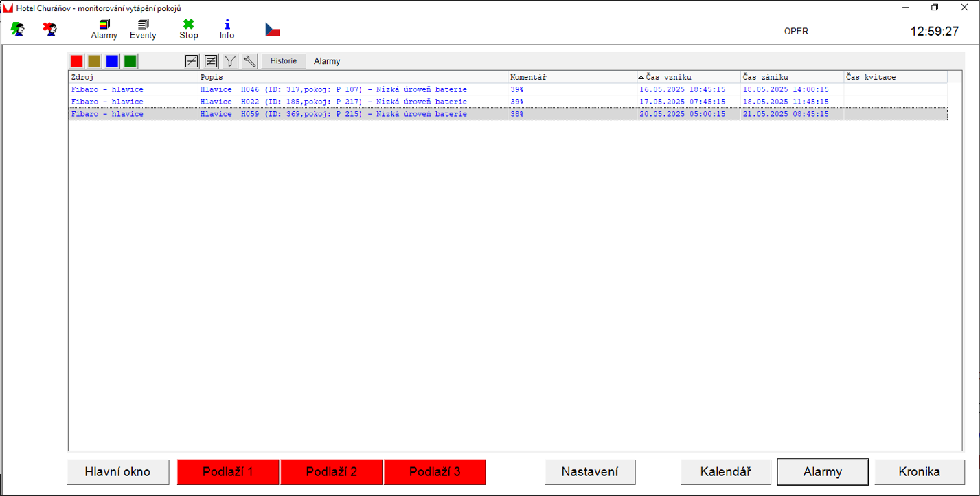Screen dimensions: 980x496
Task: Select the alarm row for Hlavice H046
Action: pos(333,89)
